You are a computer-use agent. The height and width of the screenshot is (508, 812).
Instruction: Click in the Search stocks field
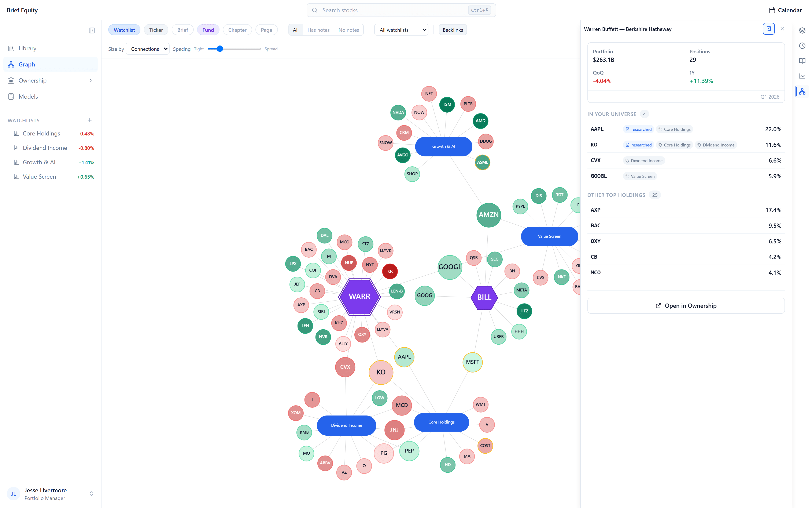(401, 10)
